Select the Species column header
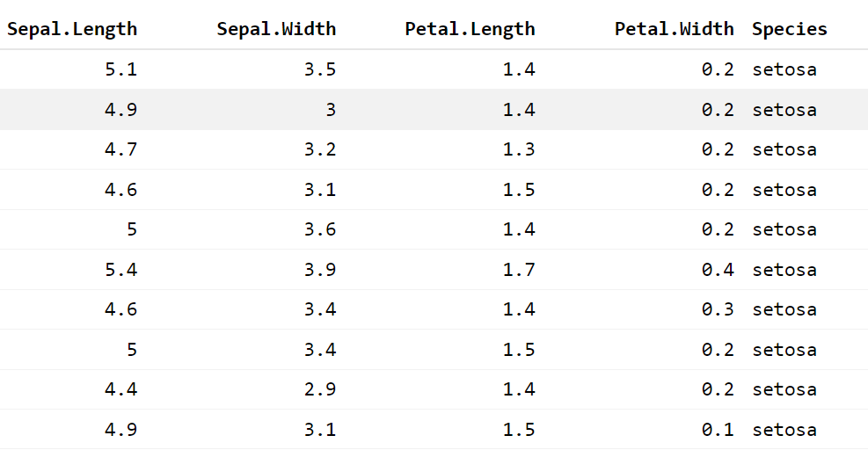Viewport: 868px width, 450px height. pos(789,29)
